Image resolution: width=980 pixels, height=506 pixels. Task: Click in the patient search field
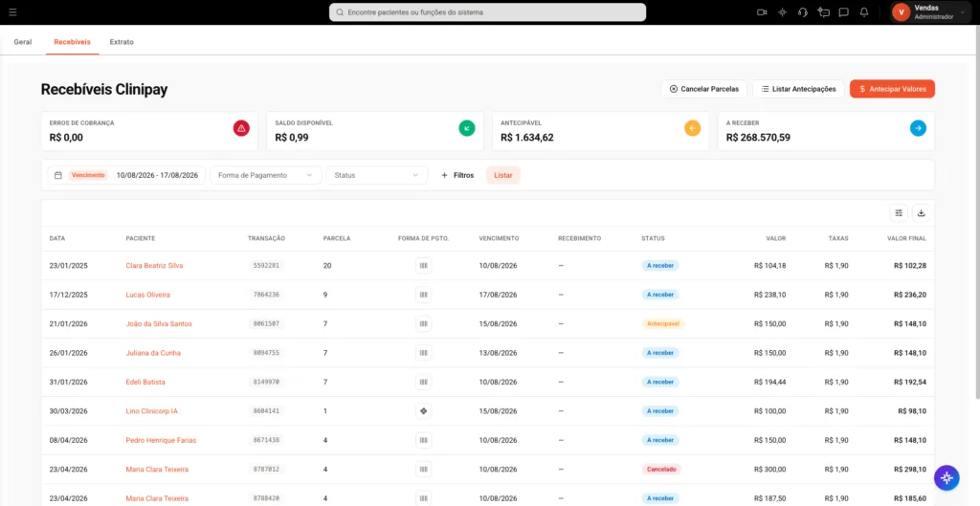(x=487, y=11)
